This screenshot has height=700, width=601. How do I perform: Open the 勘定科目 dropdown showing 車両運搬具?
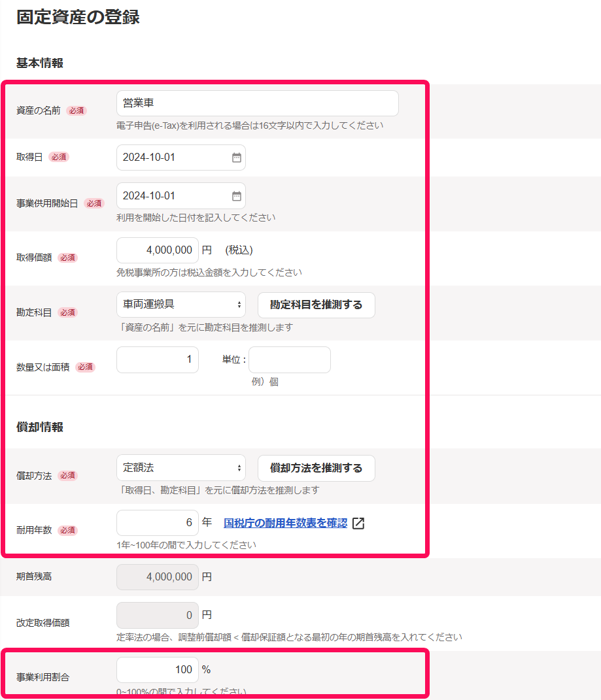(181, 305)
